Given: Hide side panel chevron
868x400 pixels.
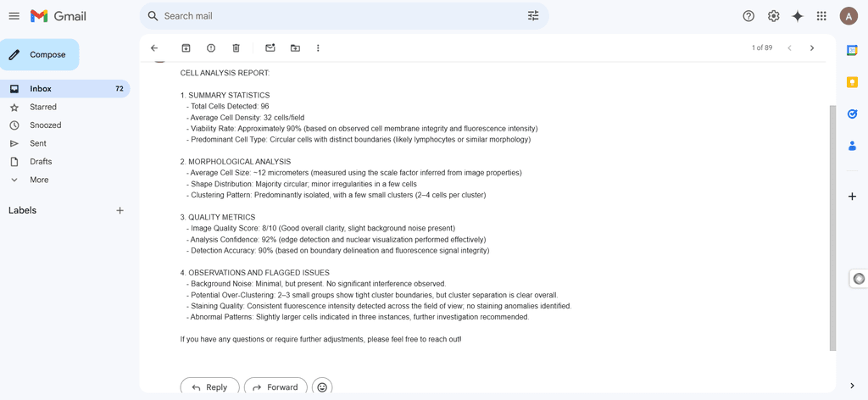Looking at the screenshot, I should [852, 386].
